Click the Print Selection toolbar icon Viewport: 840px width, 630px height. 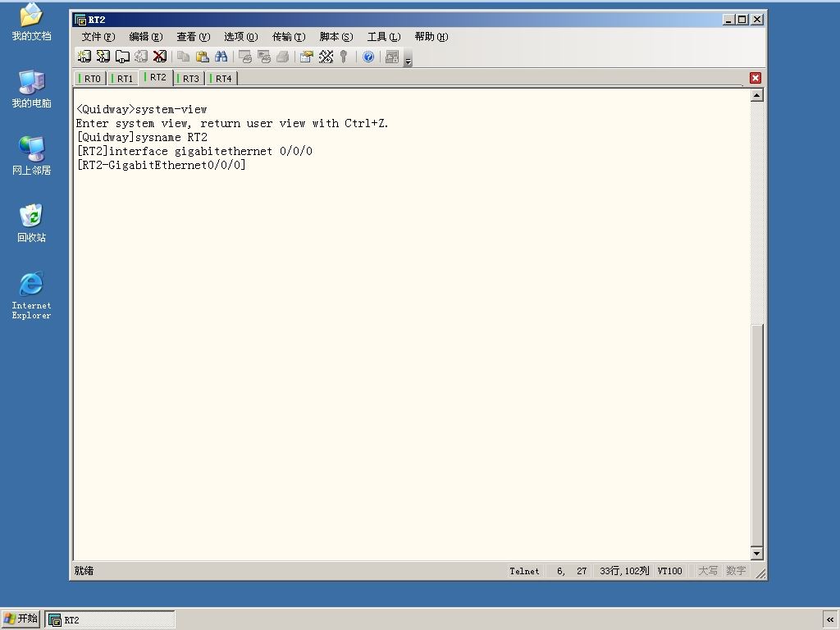tap(263, 57)
